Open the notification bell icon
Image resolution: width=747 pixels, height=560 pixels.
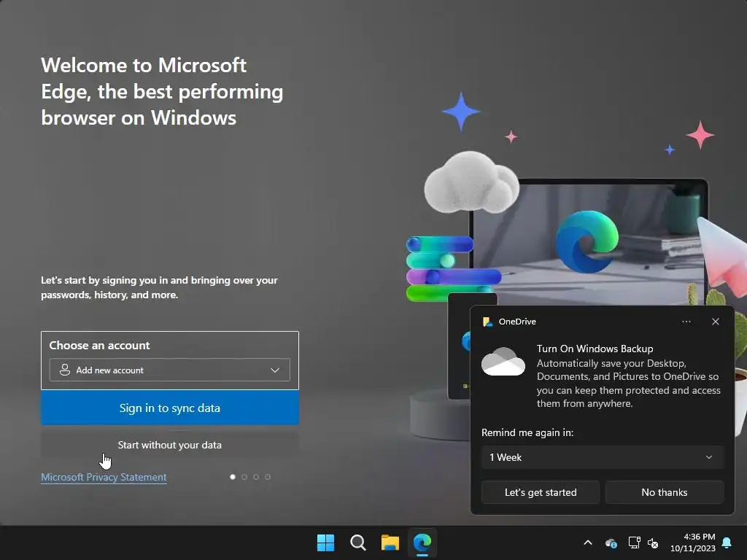point(727,542)
